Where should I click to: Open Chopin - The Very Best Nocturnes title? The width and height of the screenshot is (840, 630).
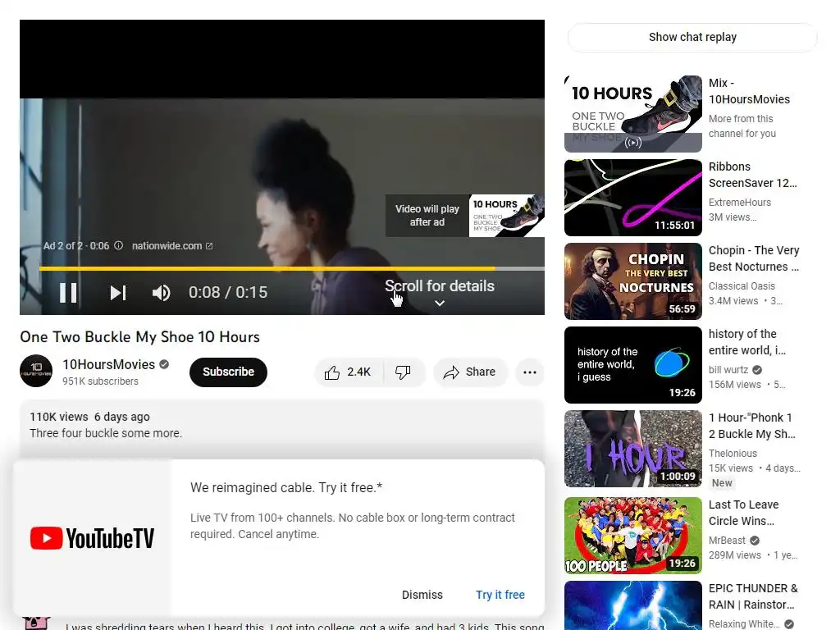(754, 258)
